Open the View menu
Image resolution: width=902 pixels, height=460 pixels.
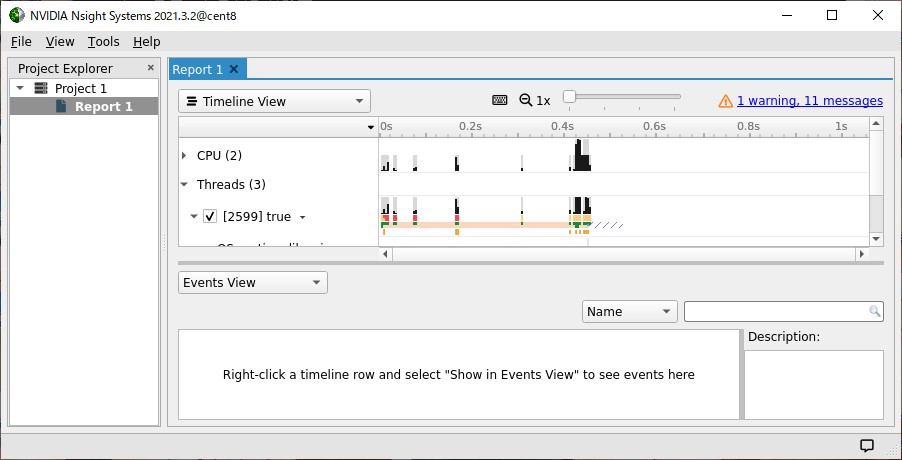point(60,41)
